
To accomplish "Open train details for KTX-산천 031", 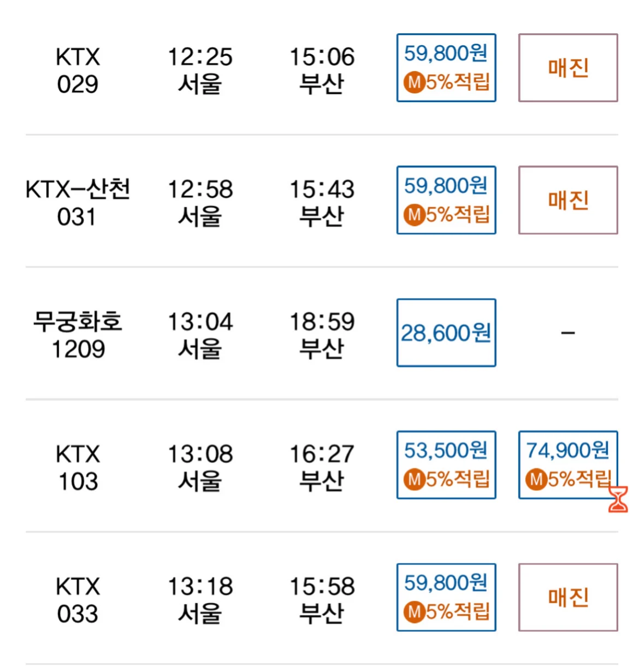I will pos(78,203).
